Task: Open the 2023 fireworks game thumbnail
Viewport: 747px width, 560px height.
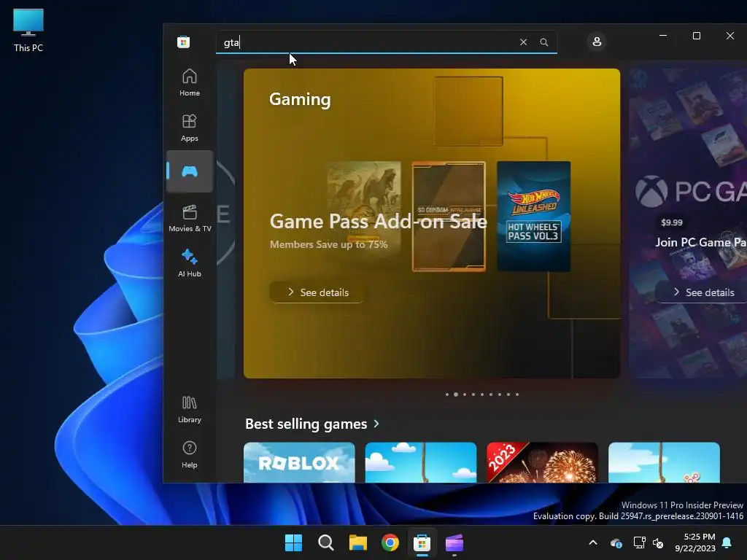Action: tap(542, 462)
